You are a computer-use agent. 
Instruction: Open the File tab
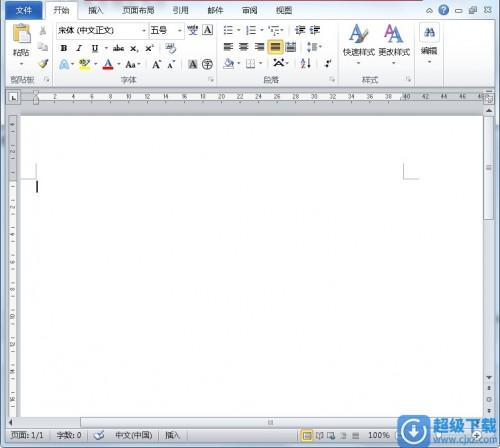[x=24, y=10]
